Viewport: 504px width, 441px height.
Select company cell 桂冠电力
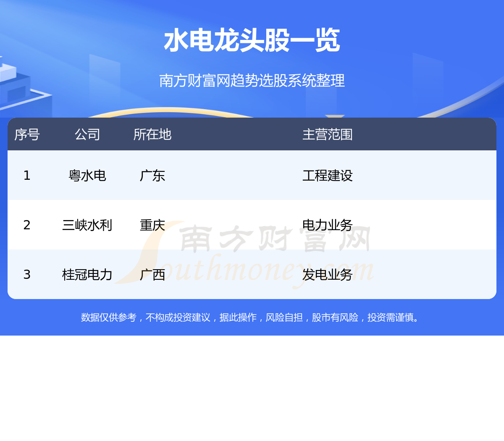click(87, 274)
